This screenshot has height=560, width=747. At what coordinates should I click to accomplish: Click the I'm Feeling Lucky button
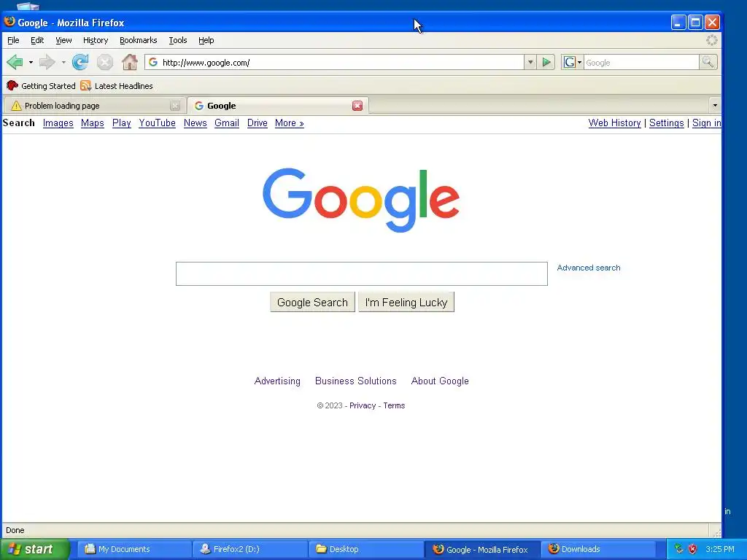406,303
